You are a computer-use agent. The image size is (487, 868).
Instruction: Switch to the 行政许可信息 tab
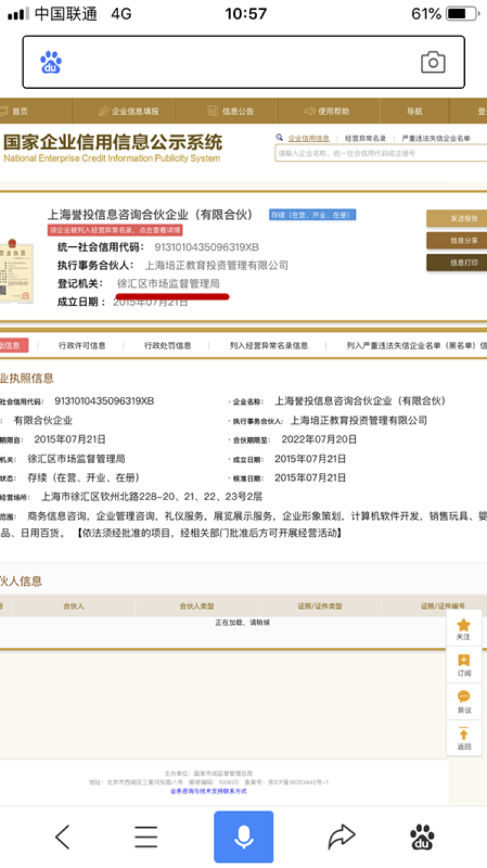pos(82,346)
